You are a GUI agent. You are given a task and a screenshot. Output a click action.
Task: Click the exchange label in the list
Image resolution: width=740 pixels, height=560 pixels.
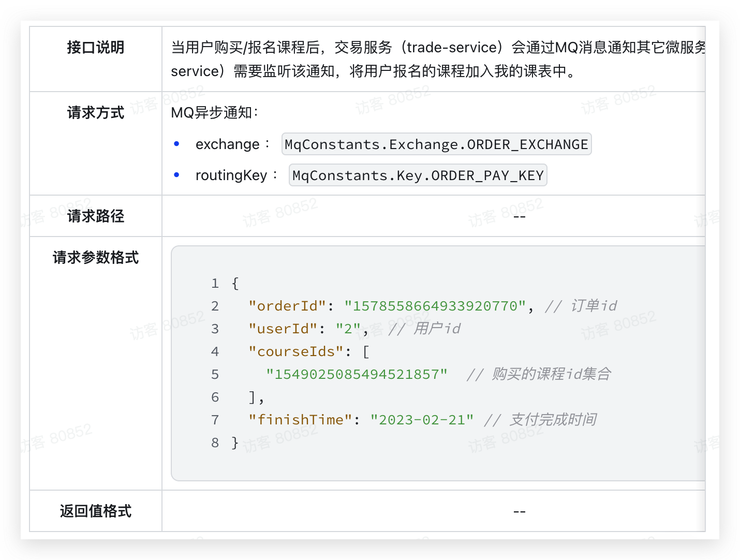(x=228, y=144)
